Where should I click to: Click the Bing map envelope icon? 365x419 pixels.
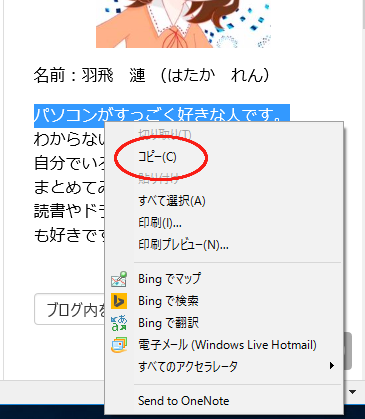tap(119, 279)
